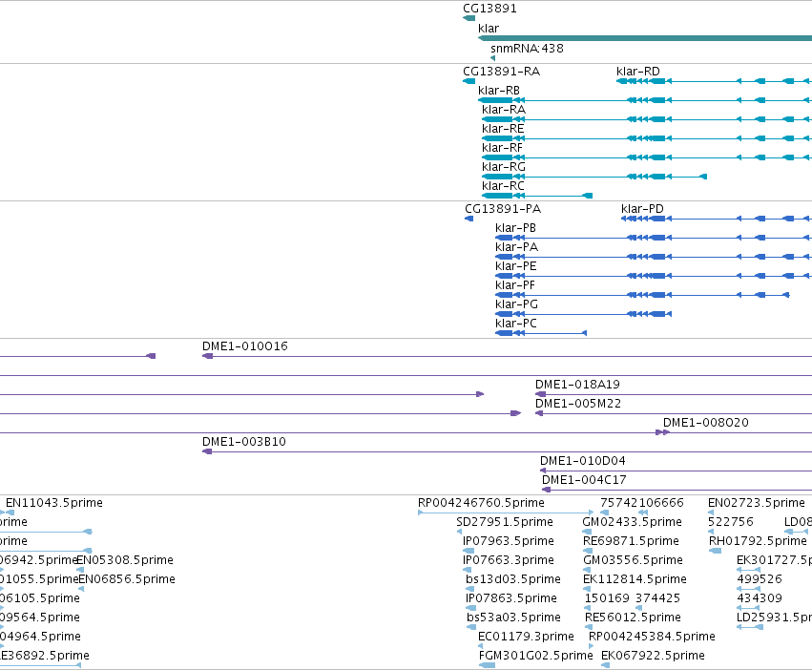Screen dimensions: 812x670
Task: Select EST EK067922.5prime
Action: tap(653, 656)
